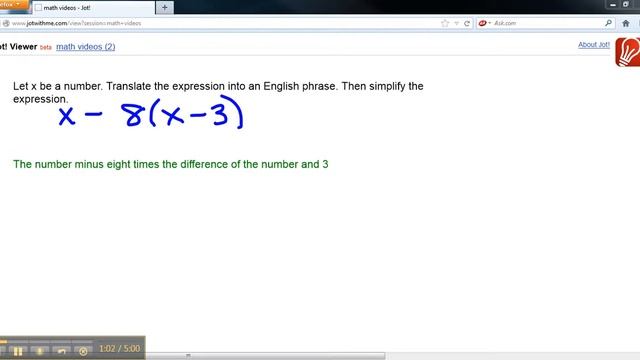Click the magnifier search icon
Viewport: 640px width, 360px height.
[x=608, y=23]
